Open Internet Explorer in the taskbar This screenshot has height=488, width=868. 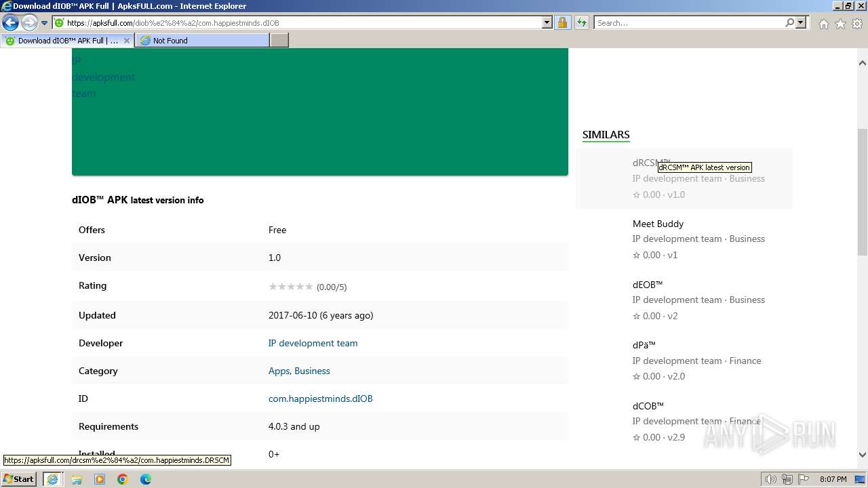tap(52, 479)
